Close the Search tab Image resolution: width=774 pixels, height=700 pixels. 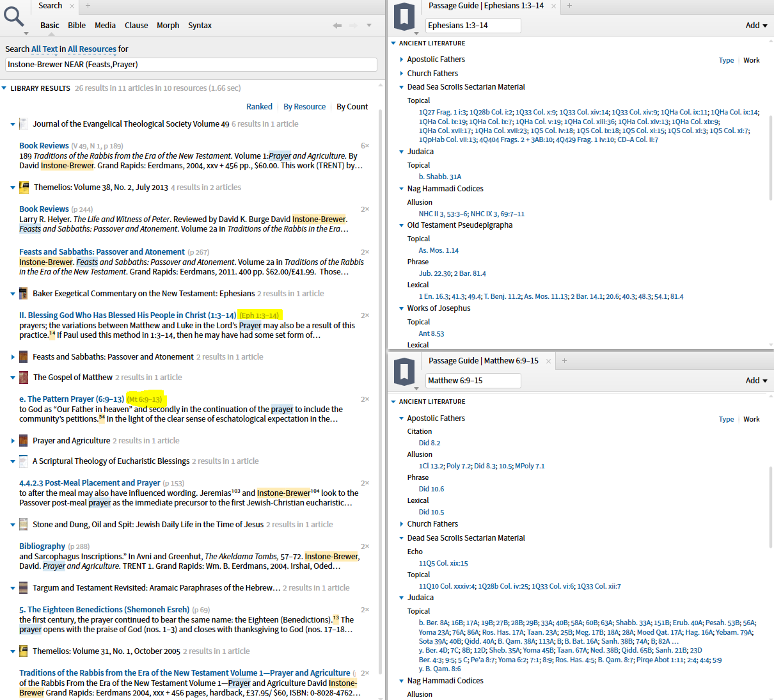click(x=72, y=6)
